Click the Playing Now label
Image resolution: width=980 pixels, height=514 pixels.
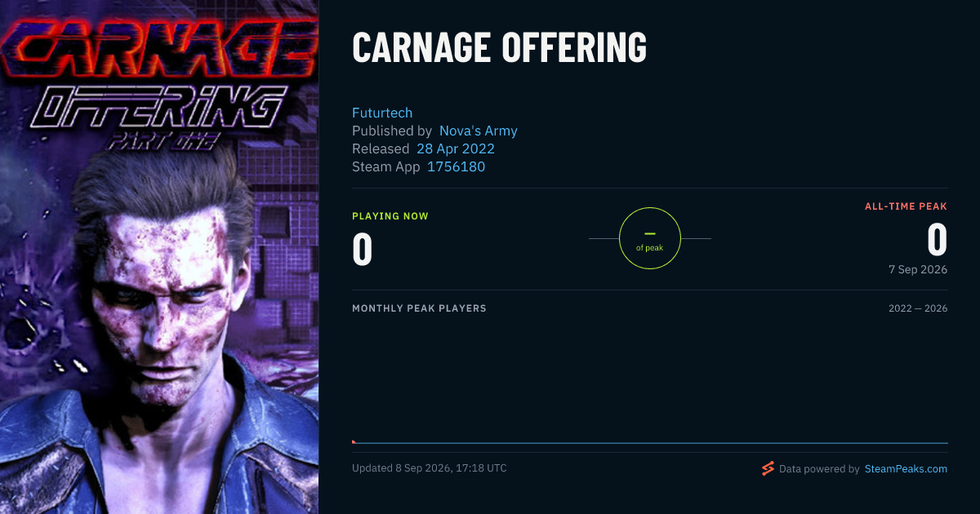click(x=390, y=216)
